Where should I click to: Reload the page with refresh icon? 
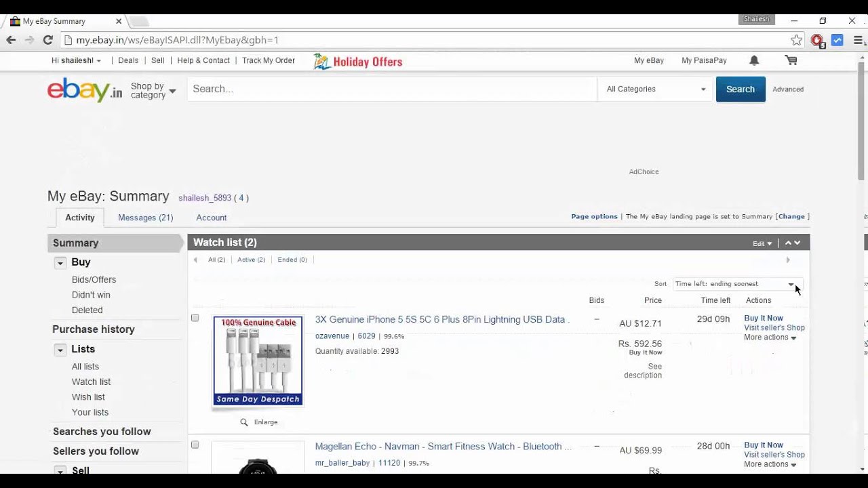pos(47,40)
